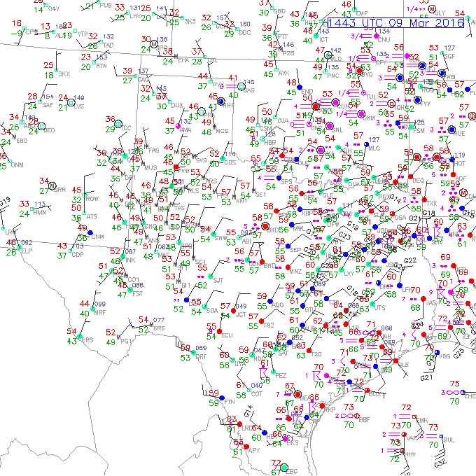This screenshot has width=476, height=476.
Task: Select the MRF station label
Action: point(100,312)
